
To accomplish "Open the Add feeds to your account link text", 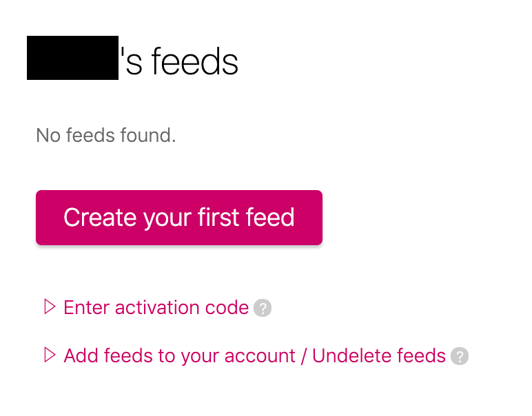I will coord(179,356).
